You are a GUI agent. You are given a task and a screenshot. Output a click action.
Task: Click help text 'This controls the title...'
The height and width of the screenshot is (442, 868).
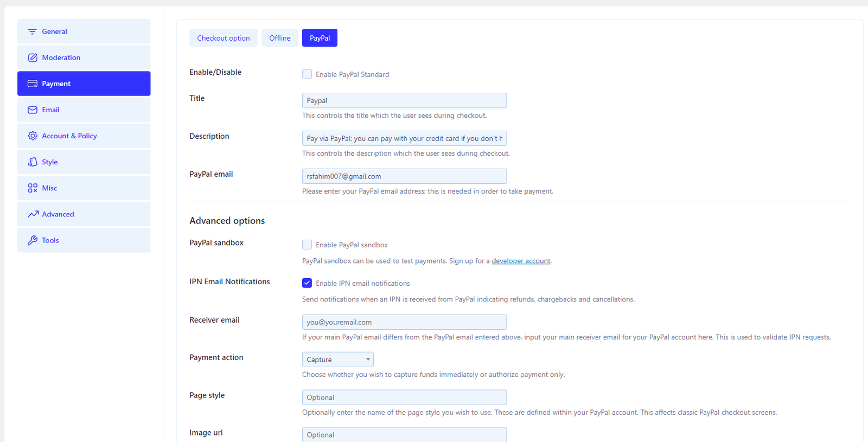pyautogui.click(x=394, y=116)
